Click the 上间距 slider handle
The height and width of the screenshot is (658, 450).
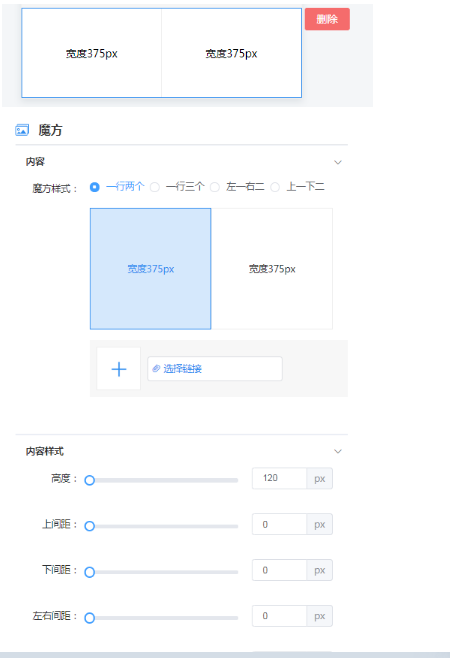pos(89,526)
